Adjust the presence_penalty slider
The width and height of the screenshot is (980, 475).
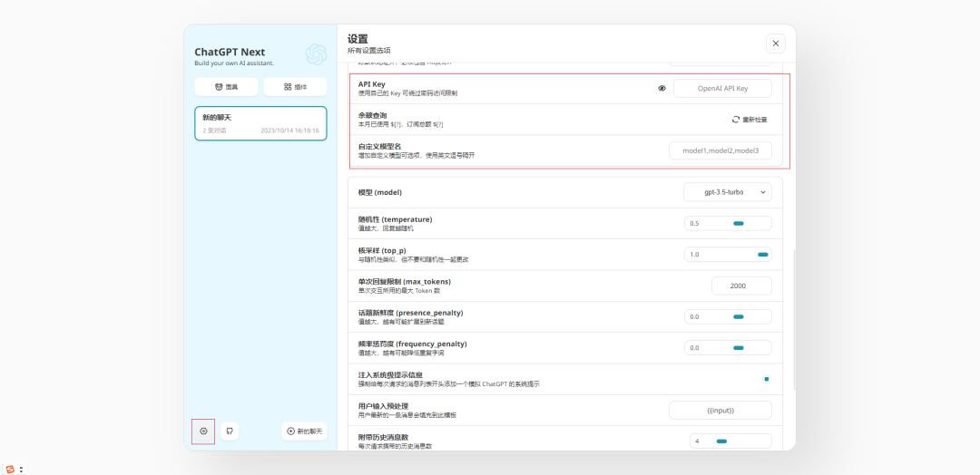point(728,317)
